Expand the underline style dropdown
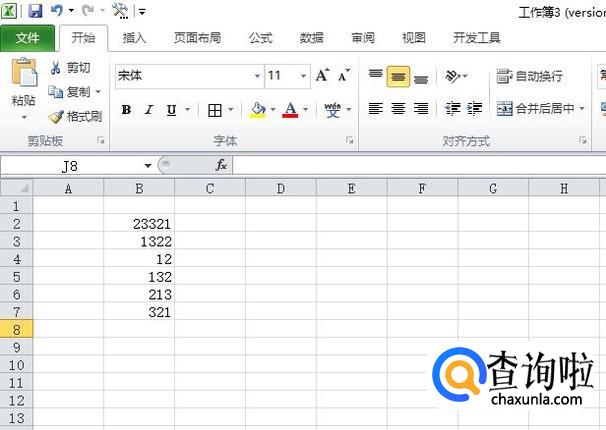The height and width of the screenshot is (430, 606). [187, 110]
